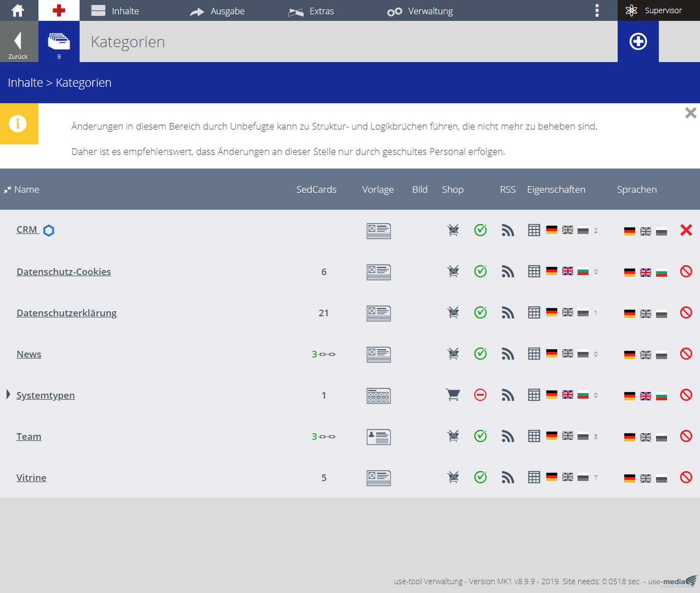Open the Datenschutzerklärung category
The width and height of the screenshot is (700, 593).
66,313
